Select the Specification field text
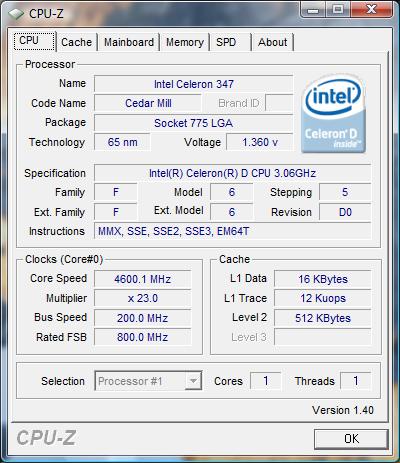Viewport: 400px width, 463px height. [232, 173]
